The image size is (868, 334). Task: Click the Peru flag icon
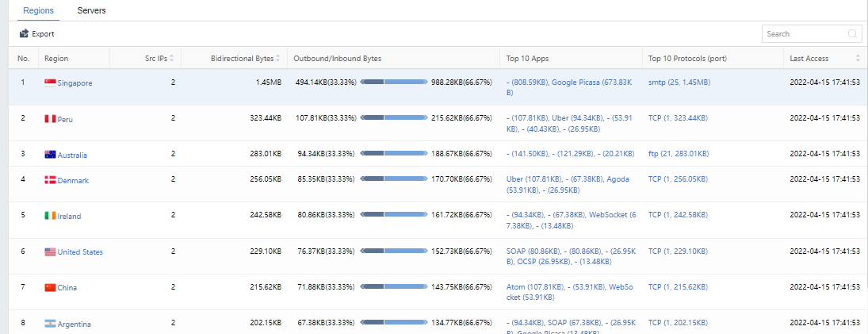tap(51, 119)
